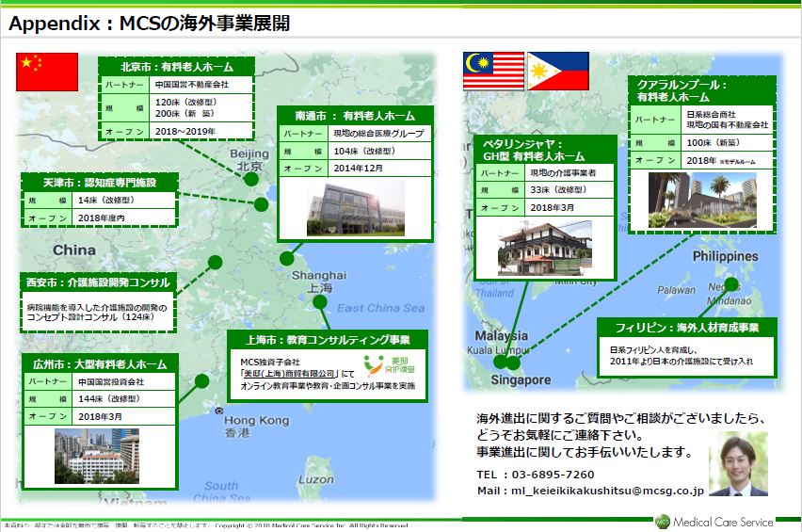Click the China country map label
The height and width of the screenshot is (532, 802).
pos(74,250)
